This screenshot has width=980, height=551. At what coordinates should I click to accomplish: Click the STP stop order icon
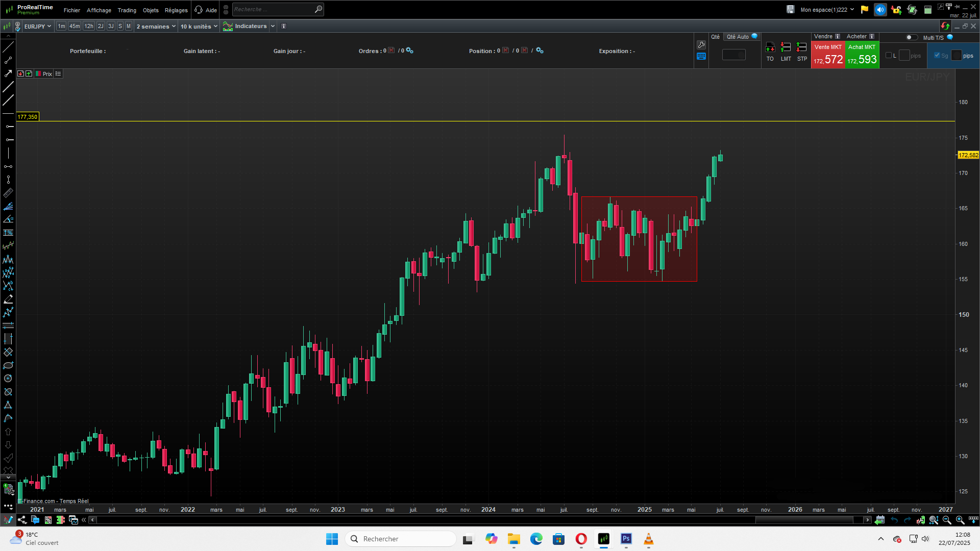(802, 47)
